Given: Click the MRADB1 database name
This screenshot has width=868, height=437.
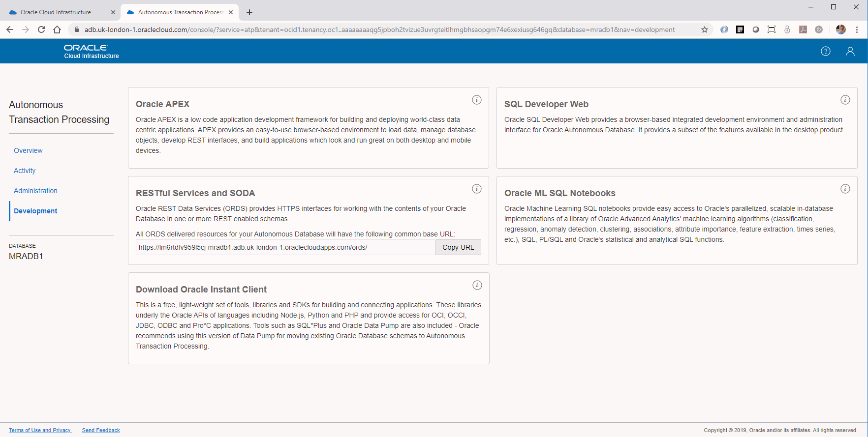Looking at the screenshot, I should coord(26,256).
